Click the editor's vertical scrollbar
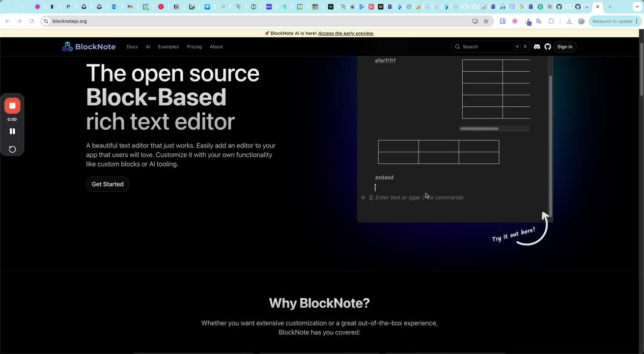644x354 pixels. (550, 146)
